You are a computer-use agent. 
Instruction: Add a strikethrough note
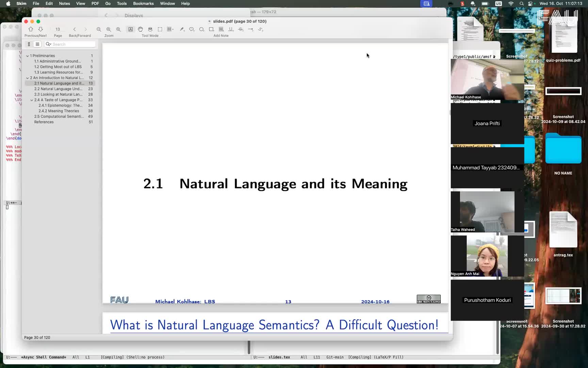pyautogui.click(x=241, y=29)
